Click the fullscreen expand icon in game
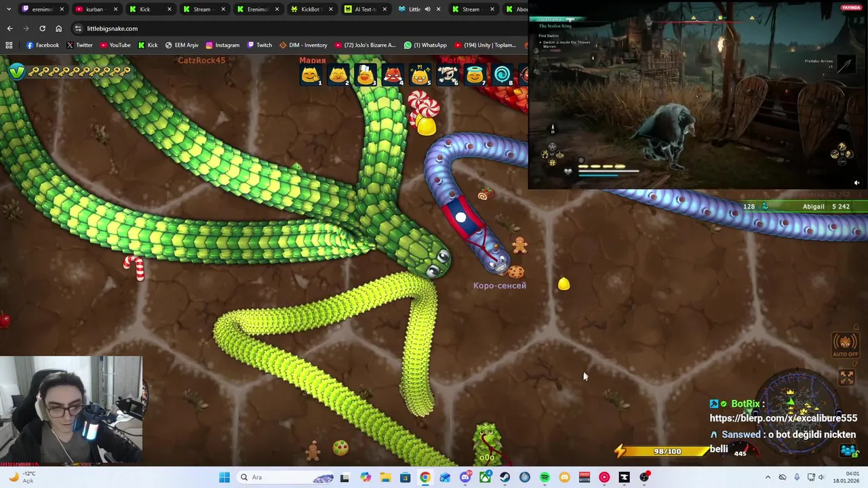This screenshot has width=868, height=488. 846,378
